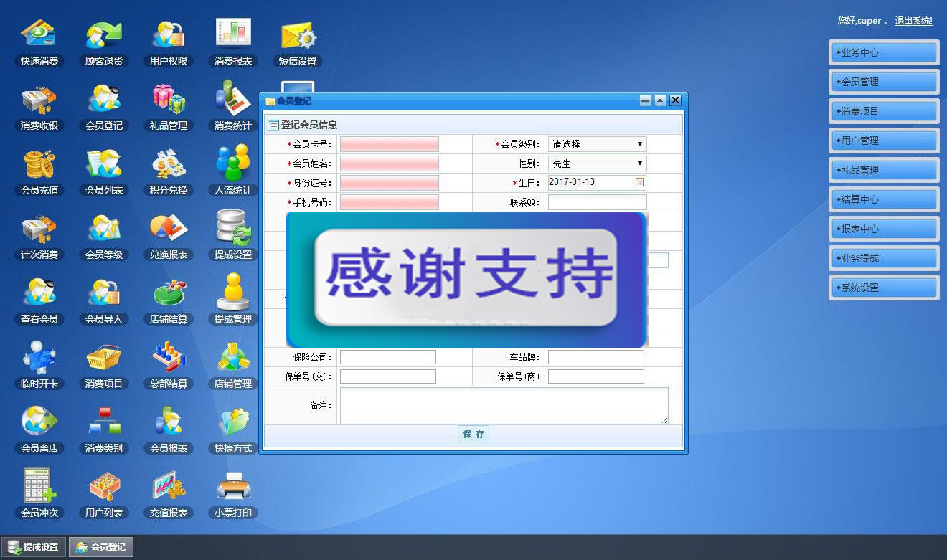Open the 性别 dropdown showing 先生
The image size is (947, 560).
click(597, 163)
